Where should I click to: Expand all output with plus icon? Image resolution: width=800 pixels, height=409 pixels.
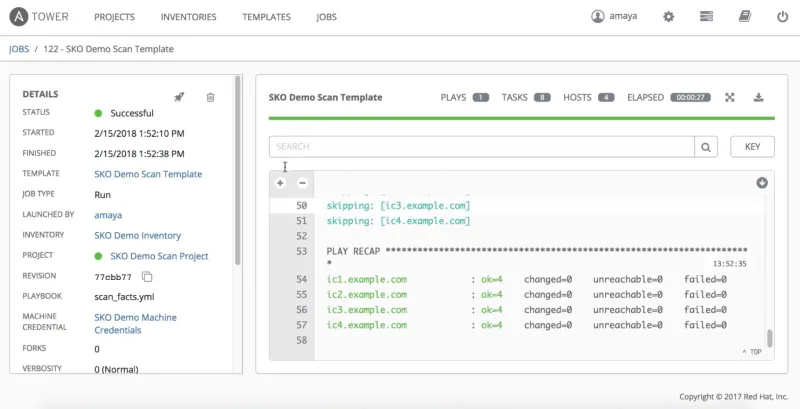pos(280,183)
